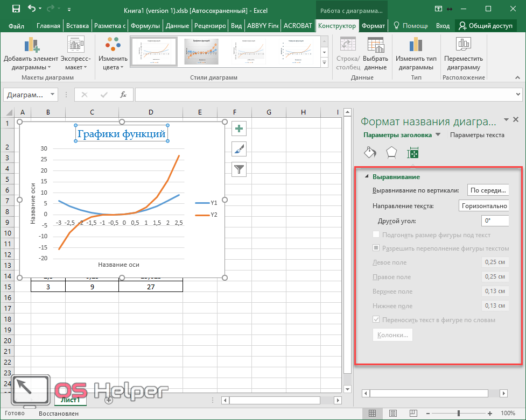Select the Fill & Line paint bucket icon

370,153
